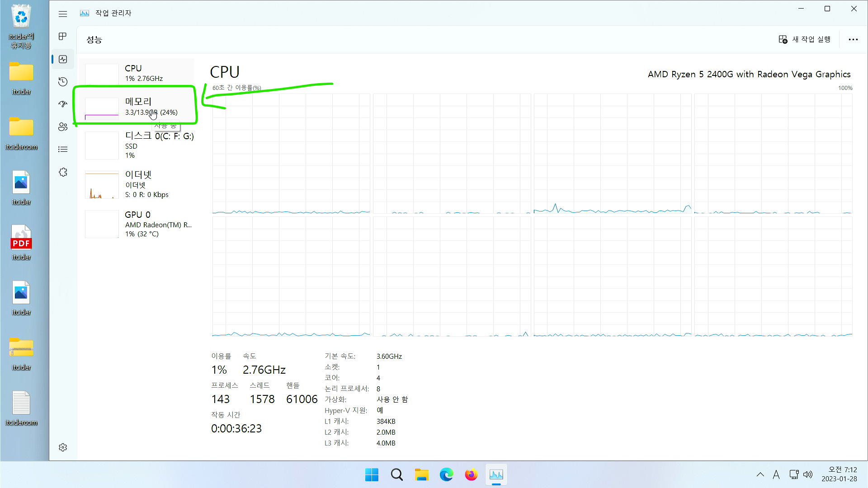Image resolution: width=868 pixels, height=488 pixels.
Task: Click the 100% label above the CPU graphs
Action: [845, 88]
